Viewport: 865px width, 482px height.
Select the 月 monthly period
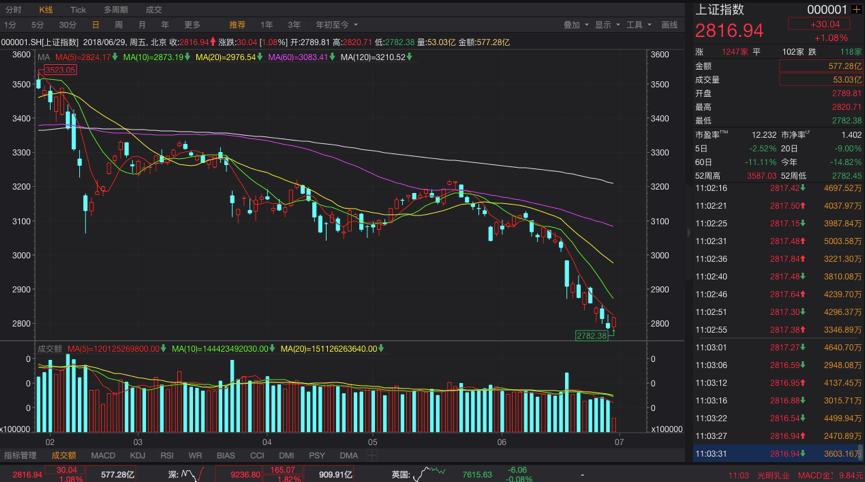[x=142, y=25]
